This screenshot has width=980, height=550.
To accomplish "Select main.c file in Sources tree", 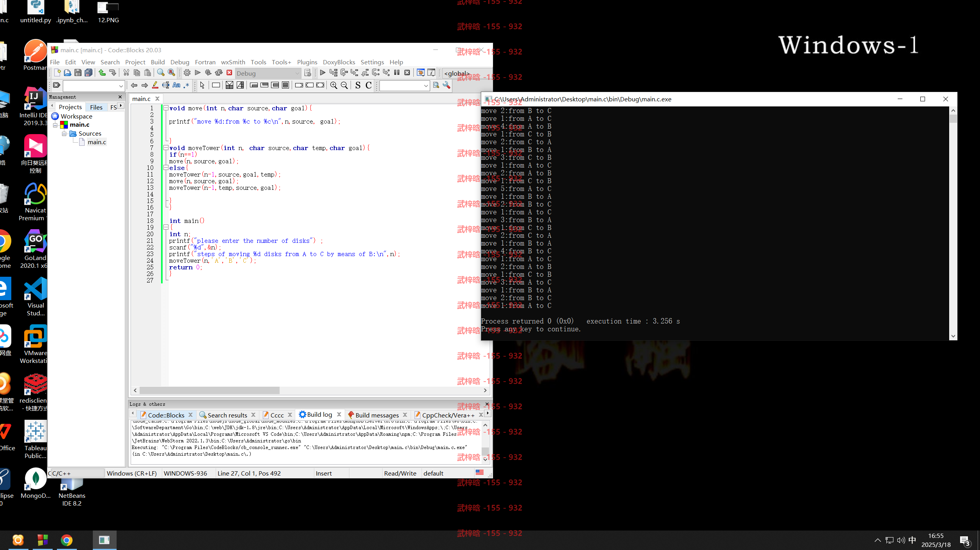I will [97, 142].
